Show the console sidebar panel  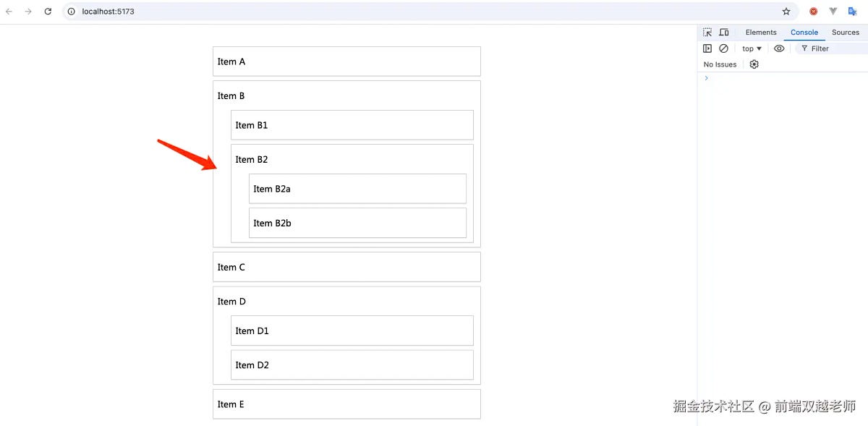point(707,48)
